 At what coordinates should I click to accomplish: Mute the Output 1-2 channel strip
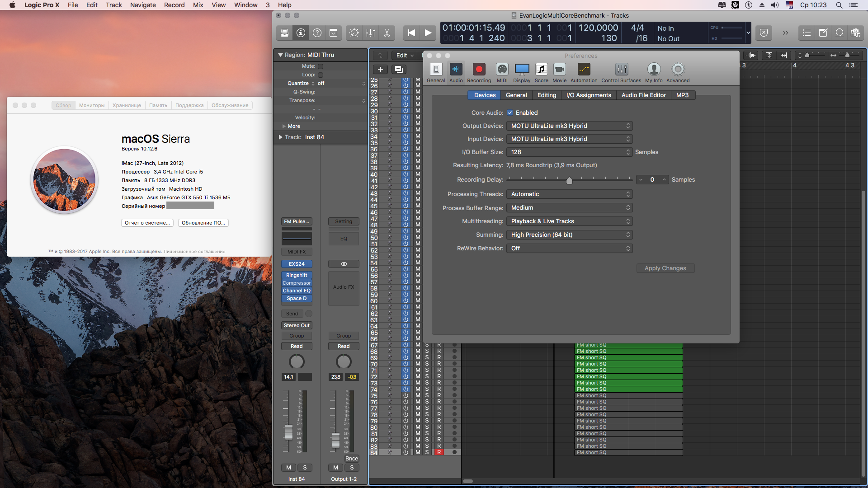tap(335, 468)
